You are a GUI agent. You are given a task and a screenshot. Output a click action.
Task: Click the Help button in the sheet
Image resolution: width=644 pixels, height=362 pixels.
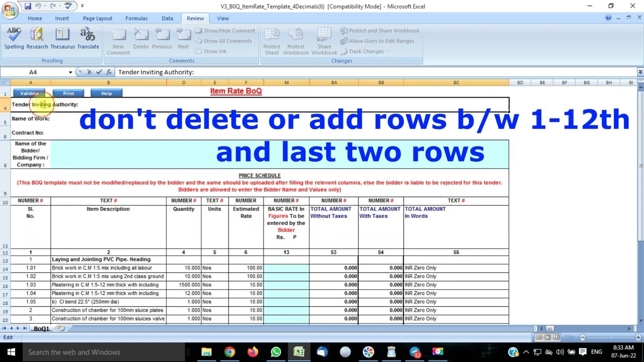pos(107,94)
